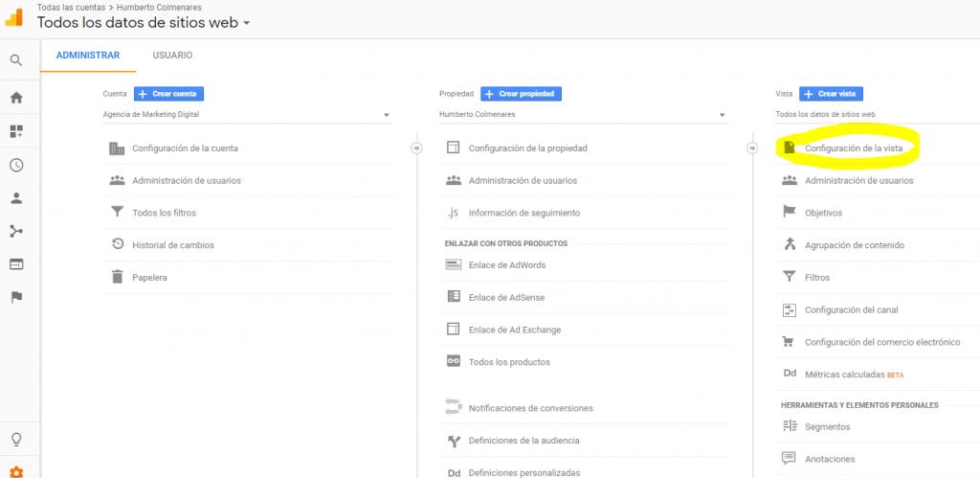The width and height of the screenshot is (980, 478).
Task: Open Definiciones de la audiencia
Action: pos(523,441)
